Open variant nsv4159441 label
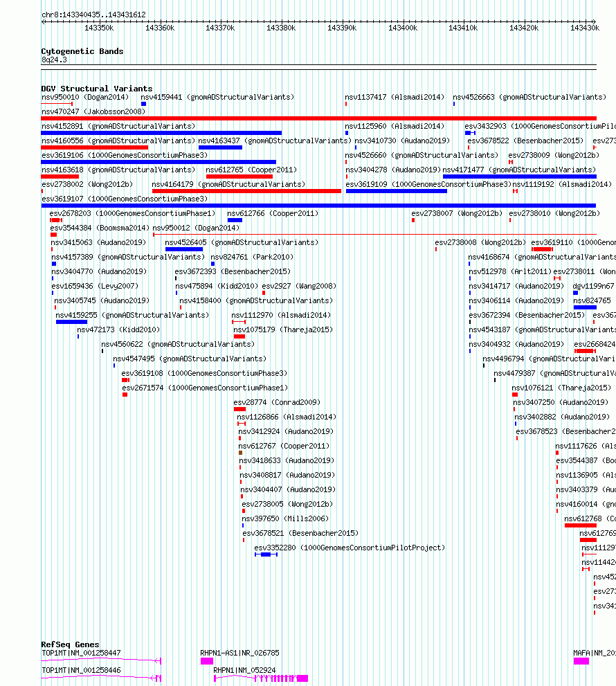616x686 pixels. click(x=217, y=97)
